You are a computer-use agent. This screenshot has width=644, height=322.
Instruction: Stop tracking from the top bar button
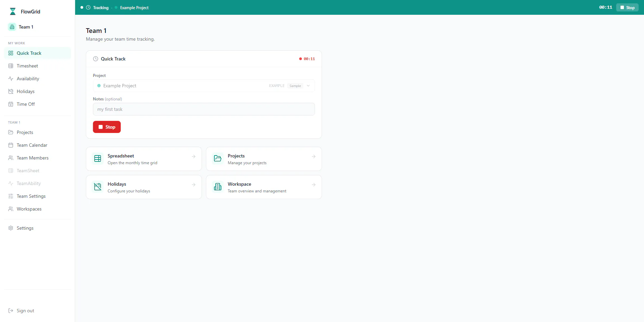(627, 7)
